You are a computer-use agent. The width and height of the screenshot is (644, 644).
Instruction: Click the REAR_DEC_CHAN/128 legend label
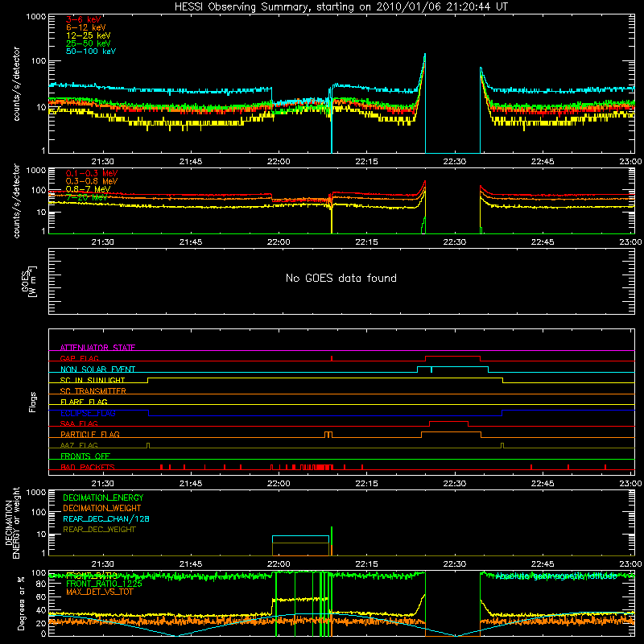pyautogui.click(x=106, y=518)
